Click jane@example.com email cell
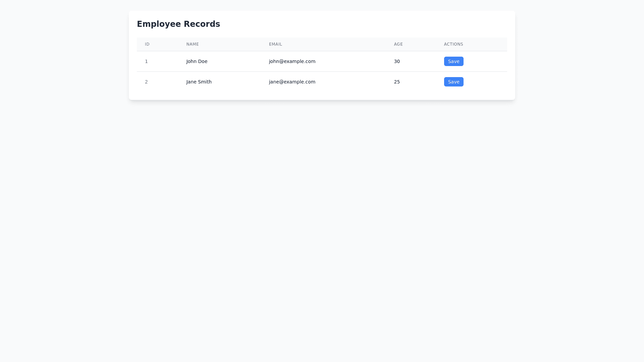644x362 pixels. tap(292, 82)
